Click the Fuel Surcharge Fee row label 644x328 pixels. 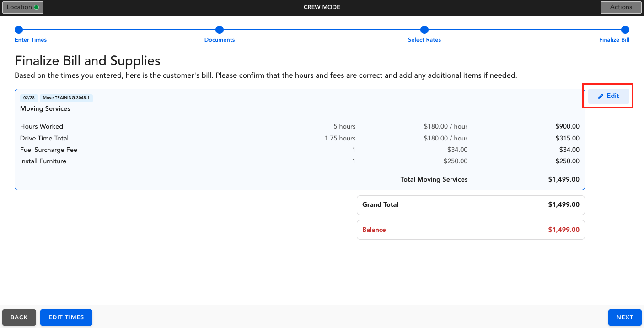click(x=48, y=150)
